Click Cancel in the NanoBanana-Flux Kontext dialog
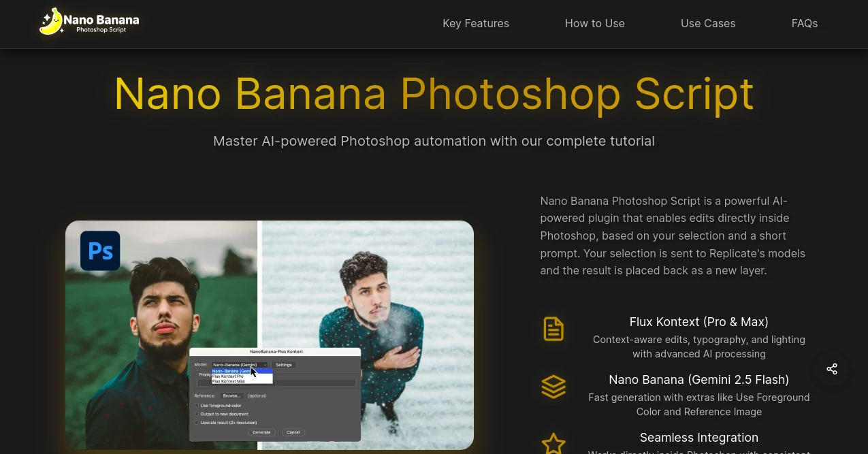This screenshot has width=868, height=454. point(293,432)
